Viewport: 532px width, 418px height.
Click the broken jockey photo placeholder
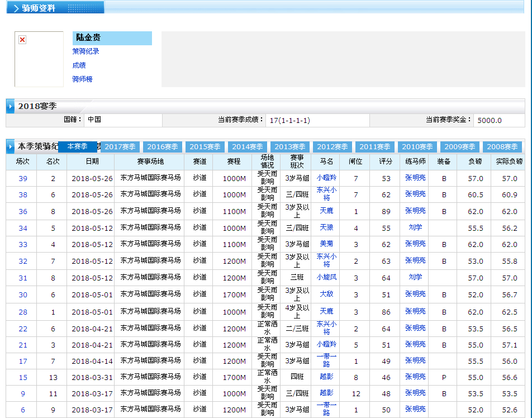[23, 40]
